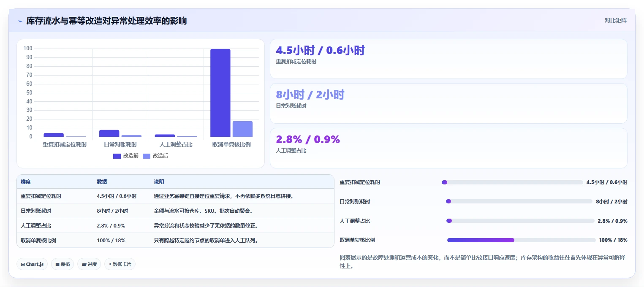Click the 数据卡片 chip
The height and width of the screenshot is (287, 644).
pyautogui.click(x=120, y=264)
